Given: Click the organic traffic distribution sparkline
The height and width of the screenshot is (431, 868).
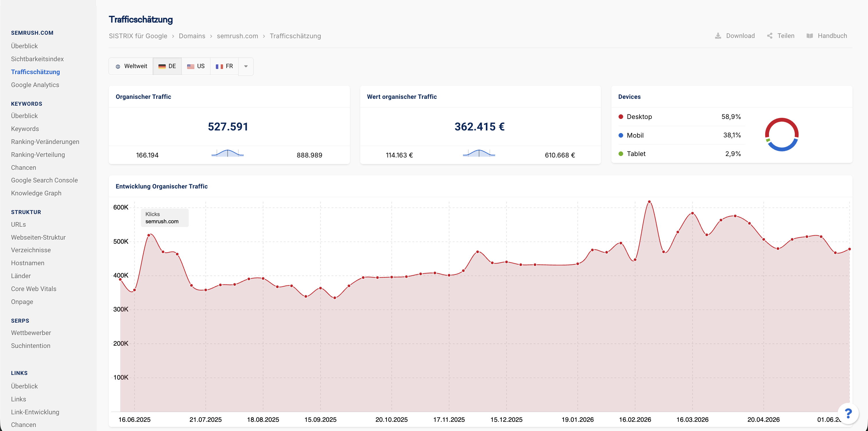Looking at the screenshot, I should pos(227,153).
